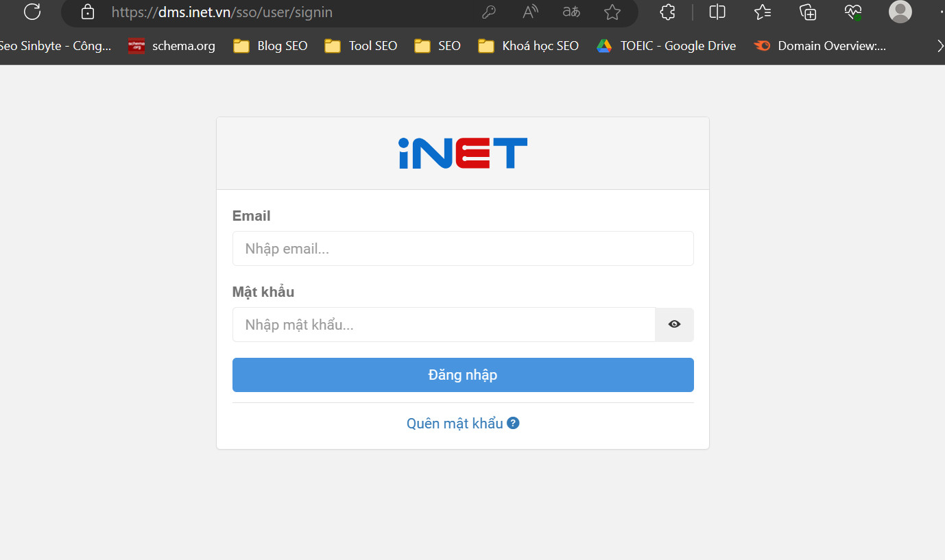
Task: Open the TOEIC Google Drive bookmark
Action: tap(665, 45)
